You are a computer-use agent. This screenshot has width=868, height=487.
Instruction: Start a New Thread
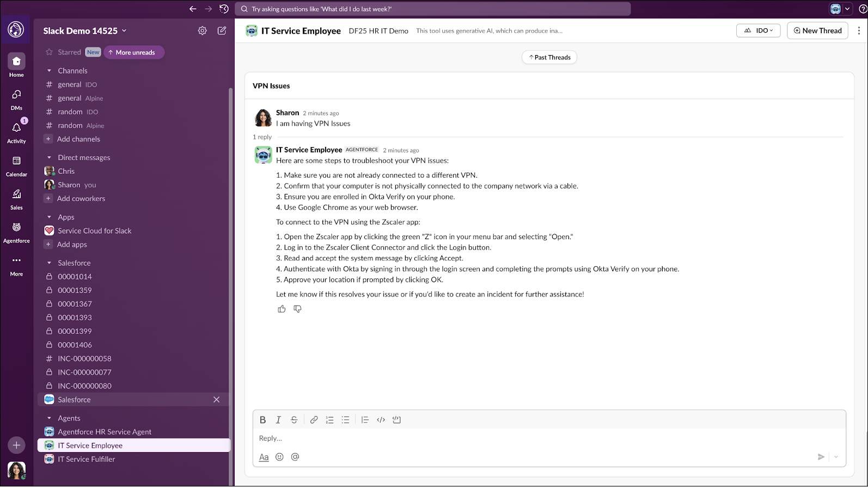point(817,31)
